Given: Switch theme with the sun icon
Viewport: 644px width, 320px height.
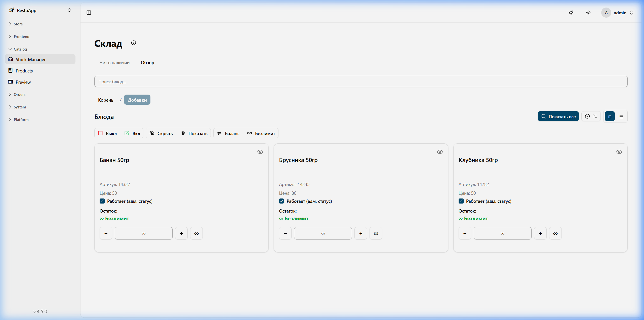Looking at the screenshot, I should [588, 13].
